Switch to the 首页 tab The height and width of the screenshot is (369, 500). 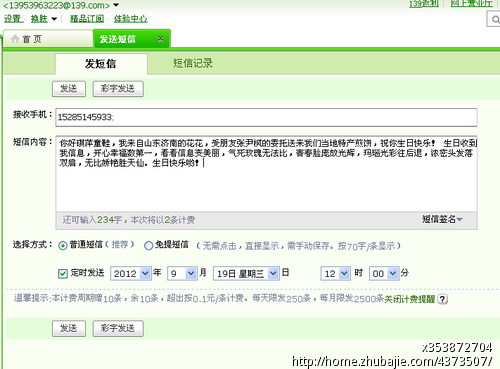(48, 39)
